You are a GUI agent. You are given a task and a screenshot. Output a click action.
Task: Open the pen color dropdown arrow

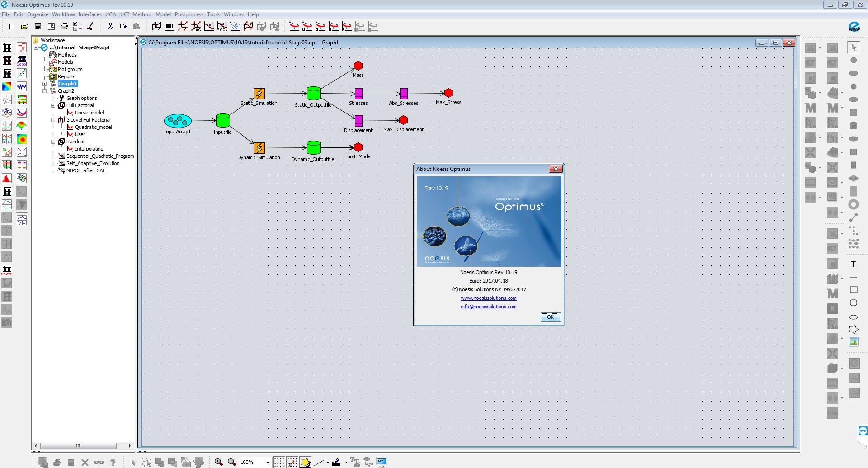[x=346, y=462]
